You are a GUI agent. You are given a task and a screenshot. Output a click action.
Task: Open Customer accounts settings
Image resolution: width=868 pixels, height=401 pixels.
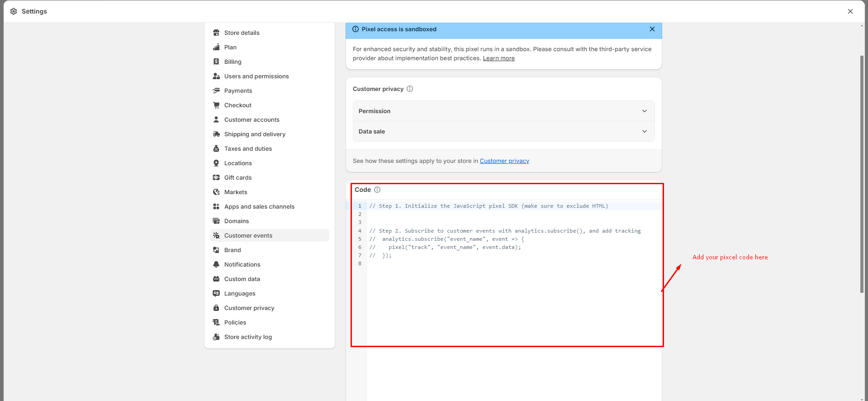tap(270, 119)
